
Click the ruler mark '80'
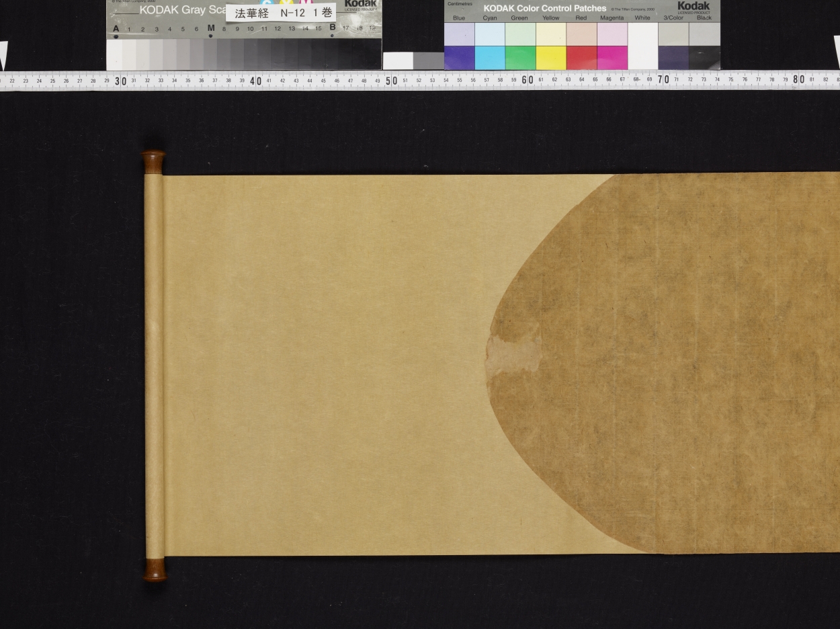click(x=798, y=79)
